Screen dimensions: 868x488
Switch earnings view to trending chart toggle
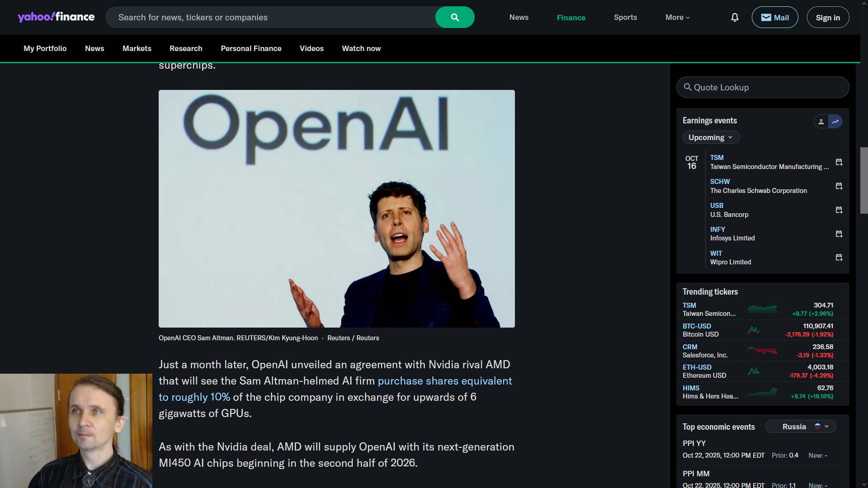[835, 122]
